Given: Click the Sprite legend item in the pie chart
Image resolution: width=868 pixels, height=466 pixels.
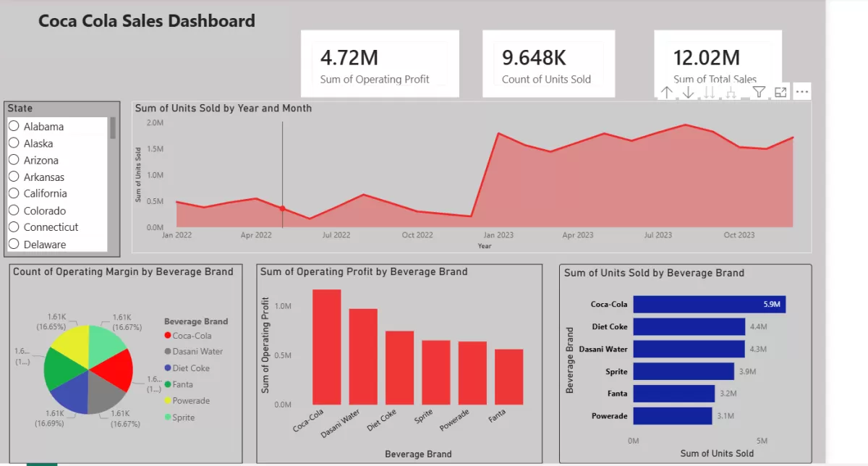Looking at the screenshot, I should click(184, 418).
